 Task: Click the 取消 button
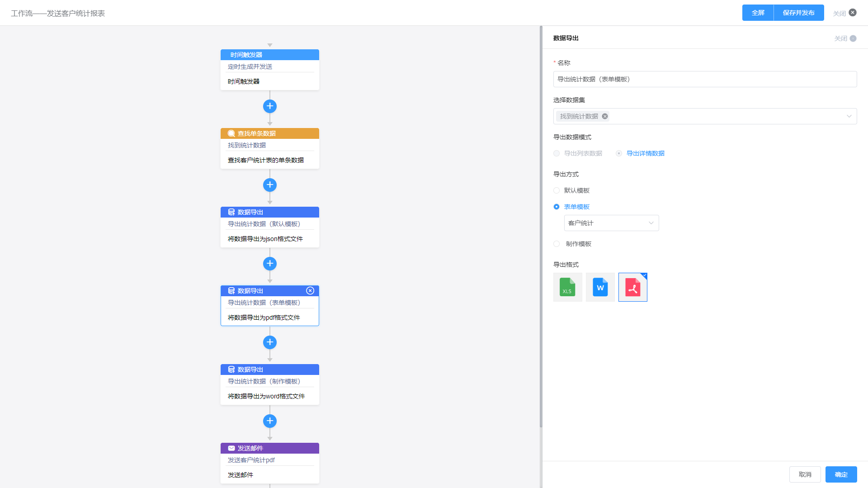pyautogui.click(x=805, y=474)
